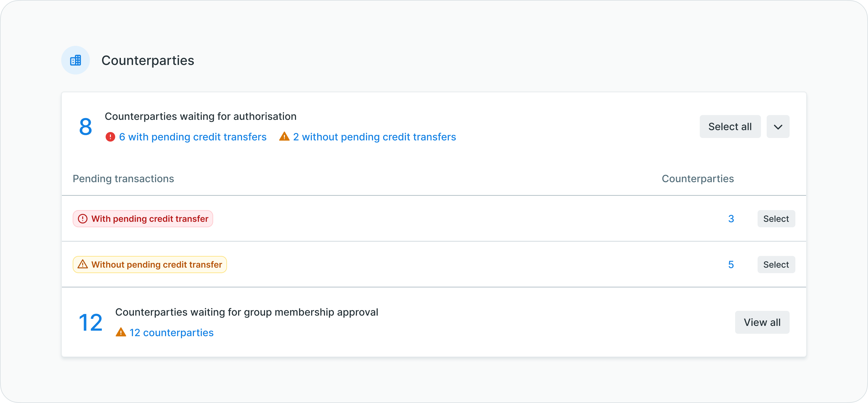868x403 pixels.
Task: Click the warning icon beside 12 counterparties
Action: 121,332
